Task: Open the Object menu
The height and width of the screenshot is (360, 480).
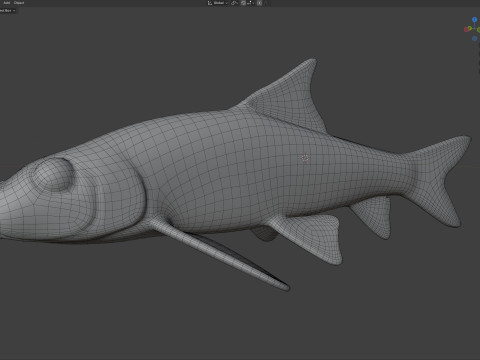Action: click(x=19, y=3)
